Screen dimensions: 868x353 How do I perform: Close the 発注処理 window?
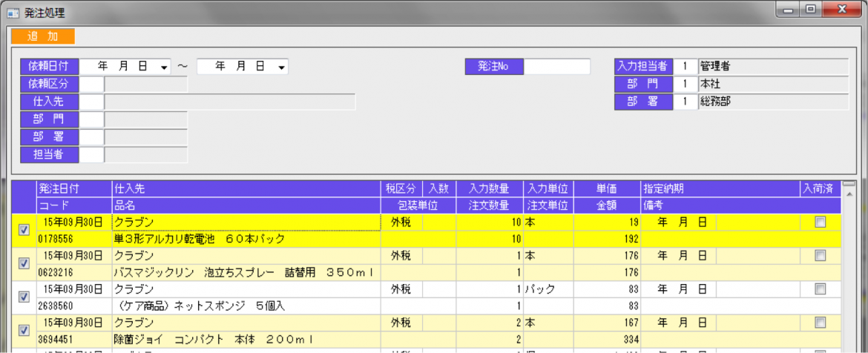pyautogui.click(x=841, y=10)
